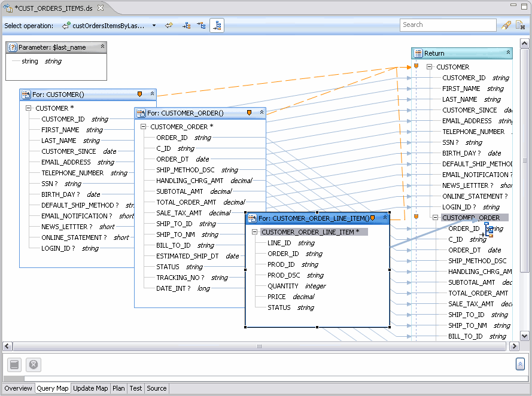Collapse the Parameter $last_name box
532x396 pixels.
pyautogui.click(x=102, y=47)
